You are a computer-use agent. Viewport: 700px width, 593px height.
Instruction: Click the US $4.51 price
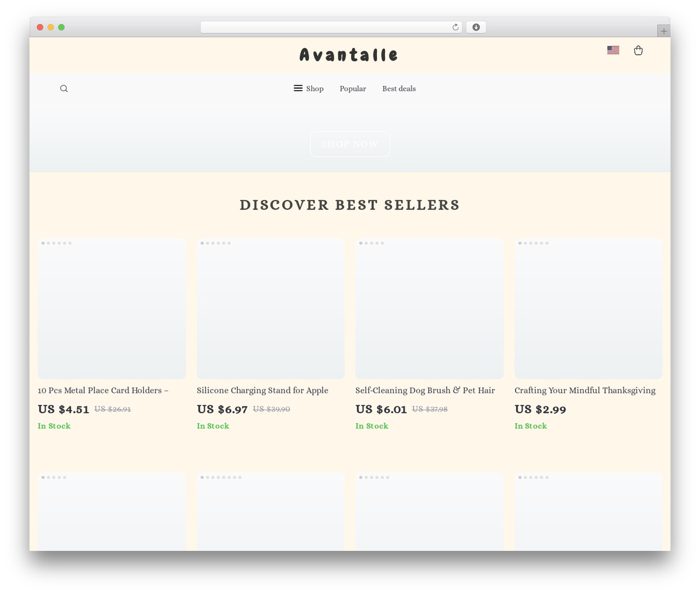(x=63, y=409)
